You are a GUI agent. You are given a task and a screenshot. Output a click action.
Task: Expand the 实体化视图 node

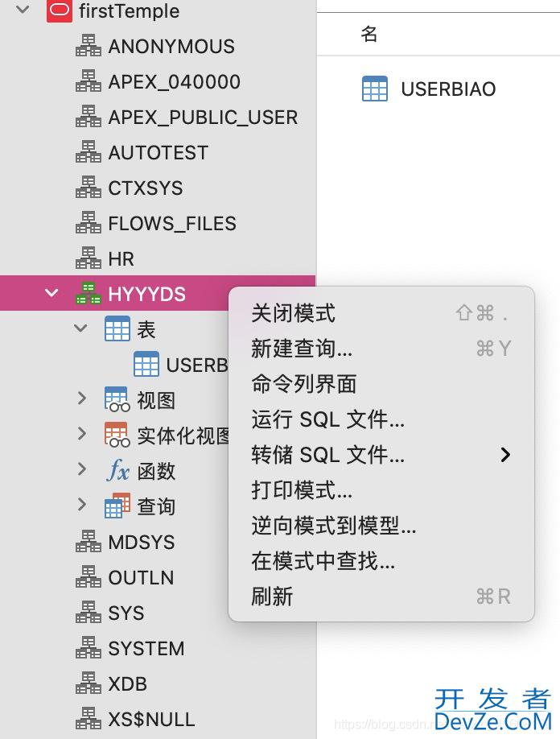tap(82, 434)
